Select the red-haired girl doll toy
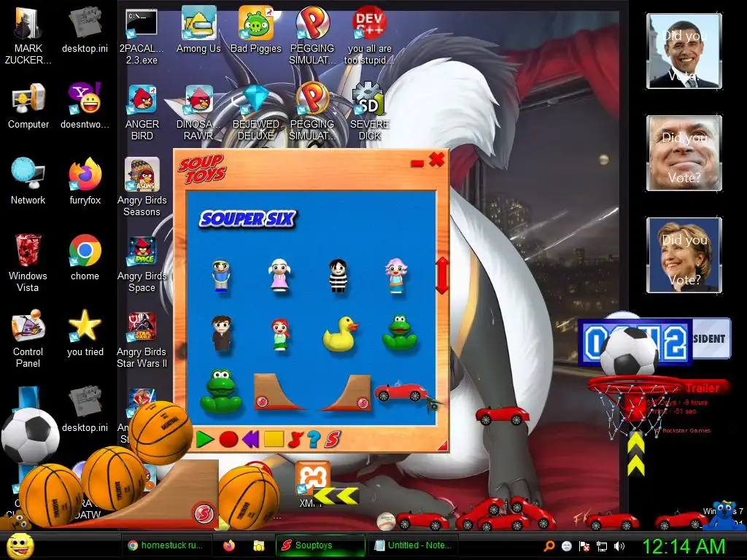 click(x=280, y=335)
